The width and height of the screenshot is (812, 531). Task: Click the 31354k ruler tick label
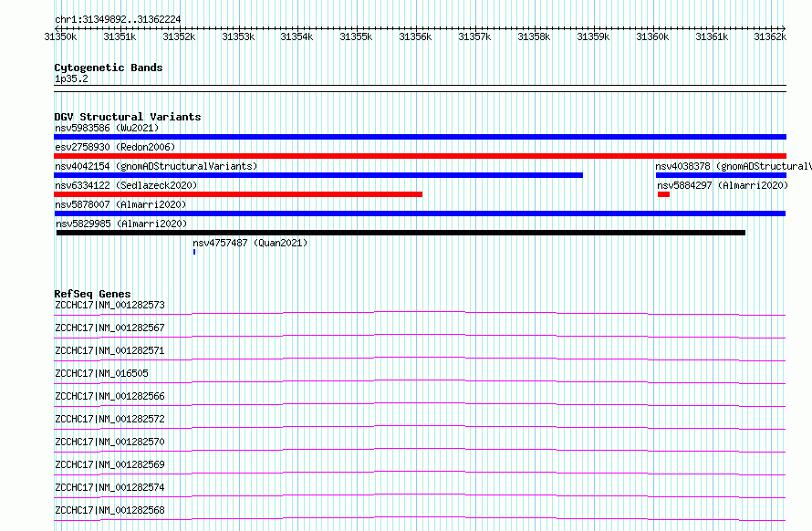297,36
